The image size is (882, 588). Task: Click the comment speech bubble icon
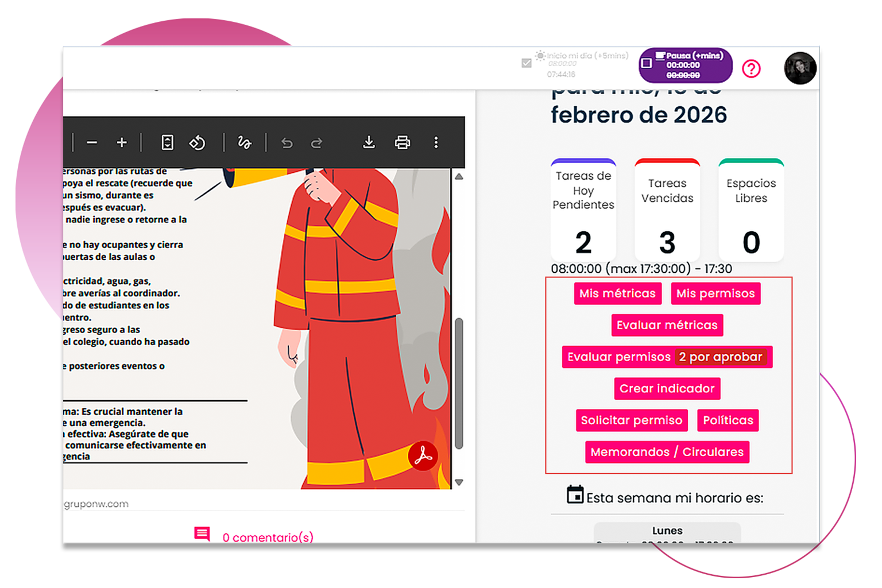coord(202,535)
